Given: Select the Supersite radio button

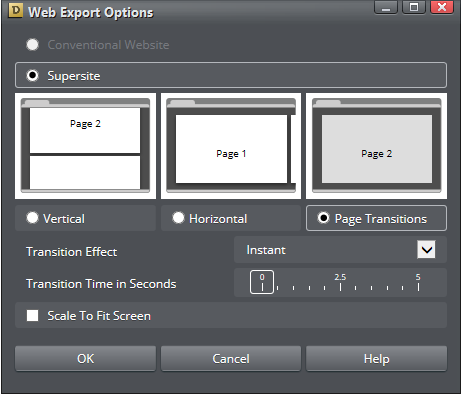Looking at the screenshot, I should coord(33,75).
